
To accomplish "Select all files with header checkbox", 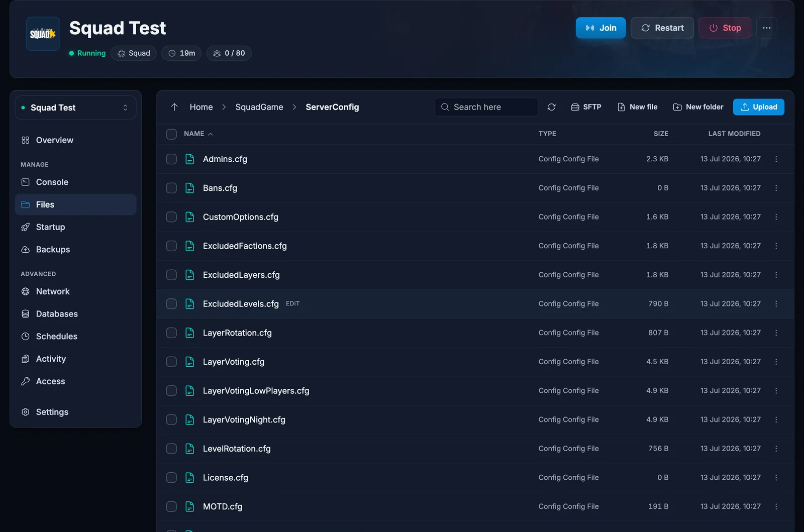I will click(x=171, y=134).
